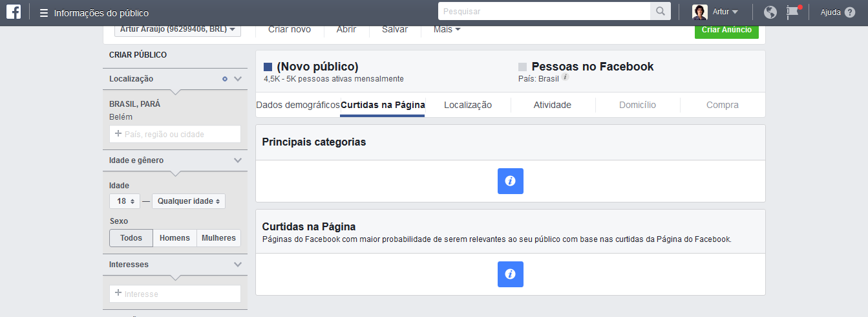Click info icon under Curtidas na Página
The image size is (868, 317).
click(x=510, y=274)
